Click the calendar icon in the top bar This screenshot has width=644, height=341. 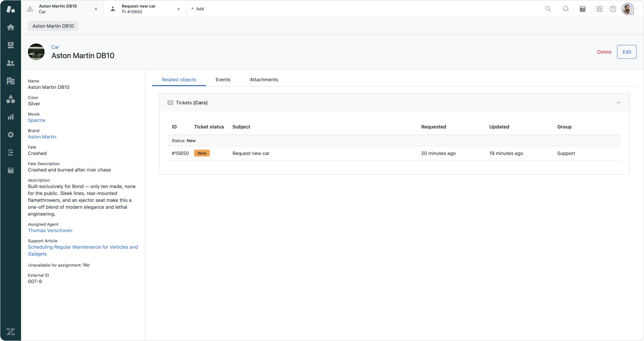583,9
